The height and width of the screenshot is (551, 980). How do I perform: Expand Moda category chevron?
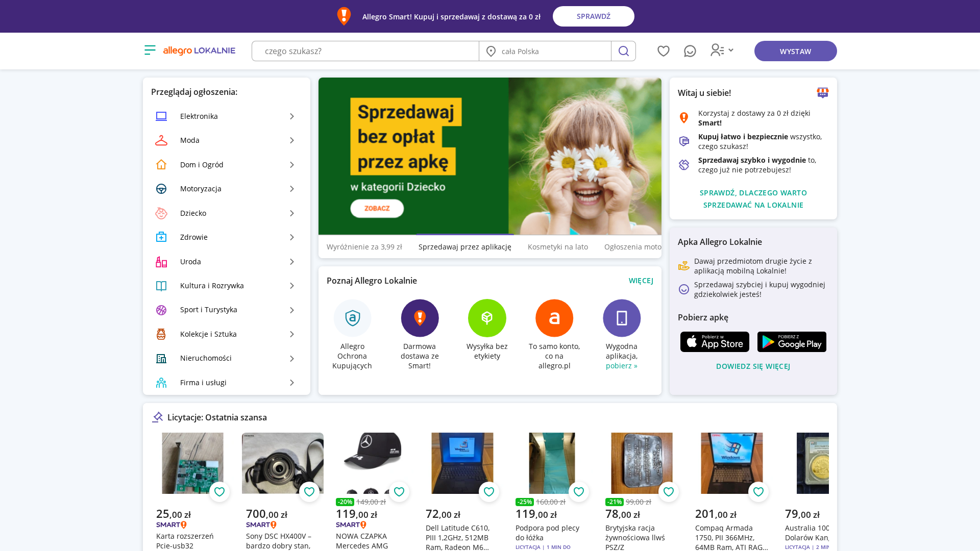[x=292, y=140]
